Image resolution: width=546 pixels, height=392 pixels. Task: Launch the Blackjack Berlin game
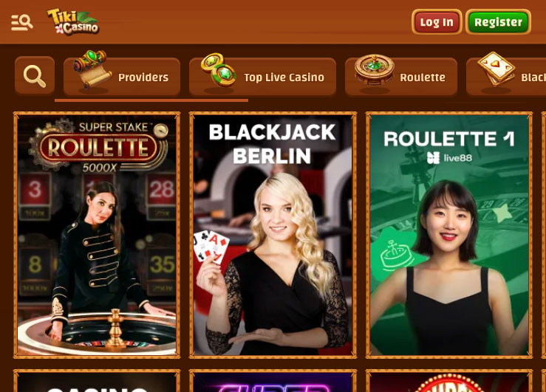pos(273,235)
